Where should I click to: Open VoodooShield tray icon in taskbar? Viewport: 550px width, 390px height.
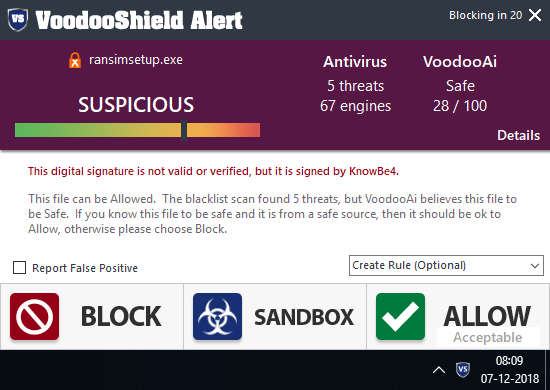pos(463,370)
